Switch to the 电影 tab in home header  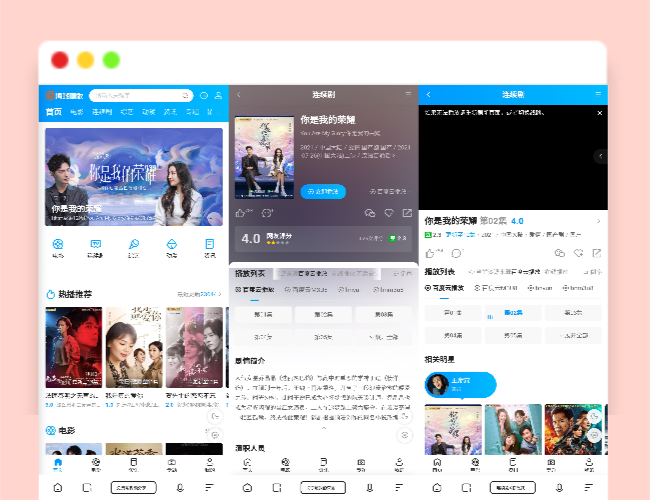(77, 112)
